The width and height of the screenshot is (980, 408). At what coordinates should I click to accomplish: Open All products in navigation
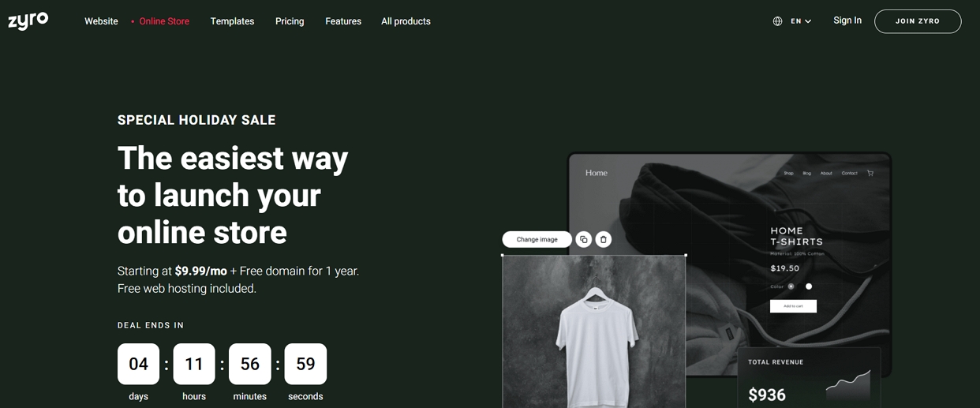(406, 21)
